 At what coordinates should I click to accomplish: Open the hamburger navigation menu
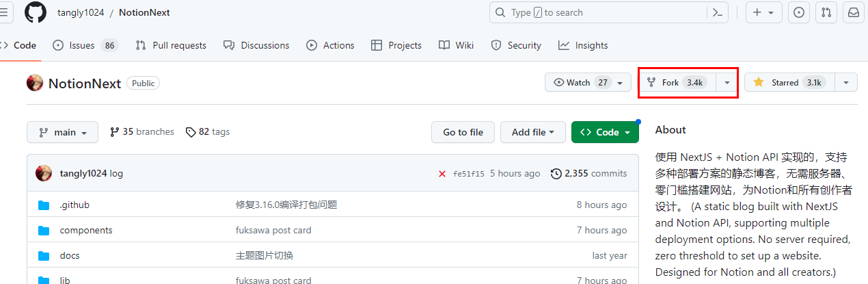point(5,12)
